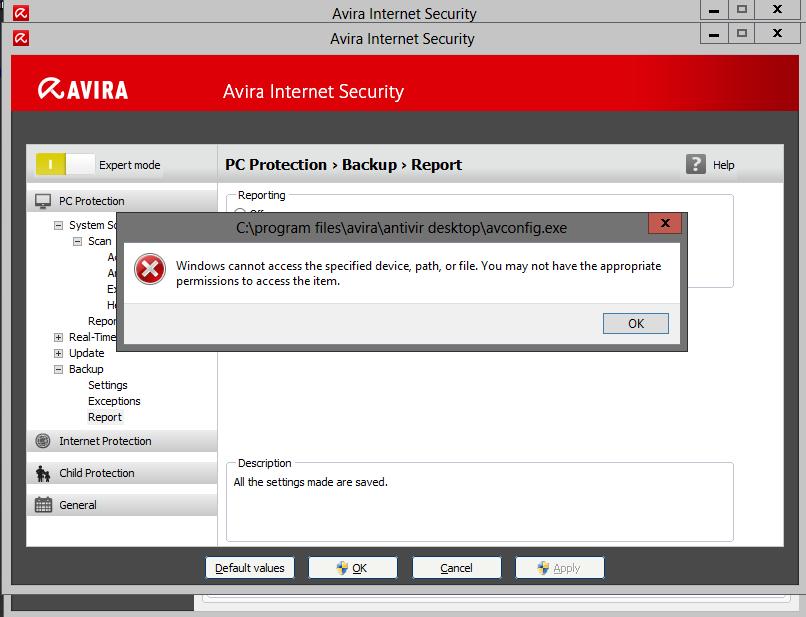
Task: Click the Default values button
Action: pos(250,568)
